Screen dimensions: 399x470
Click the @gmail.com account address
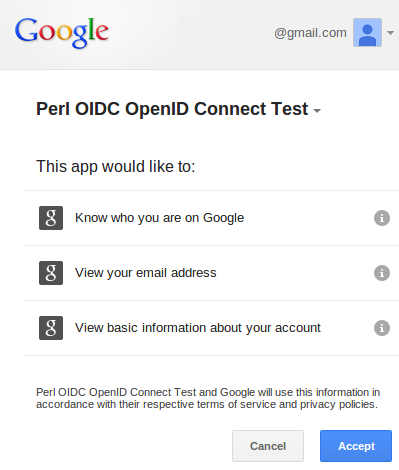coord(310,33)
